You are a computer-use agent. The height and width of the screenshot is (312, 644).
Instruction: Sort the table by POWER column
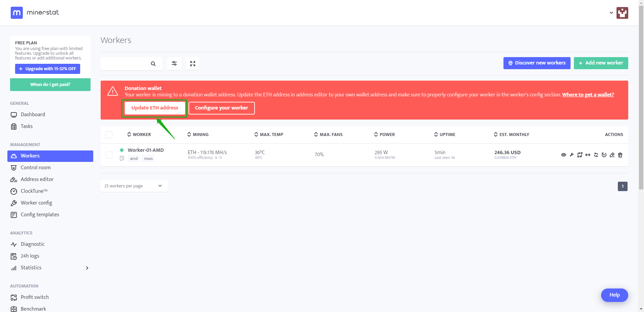click(x=384, y=135)
